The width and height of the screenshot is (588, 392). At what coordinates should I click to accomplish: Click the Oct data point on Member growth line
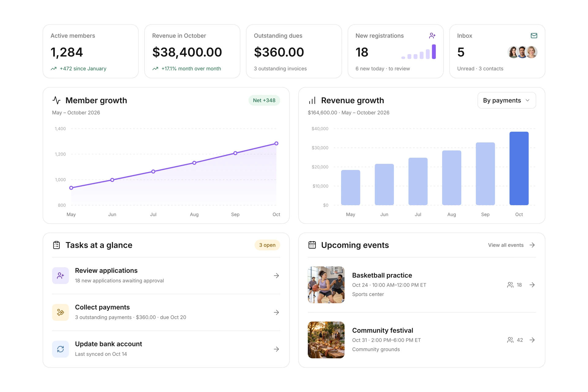click(276, 143)
